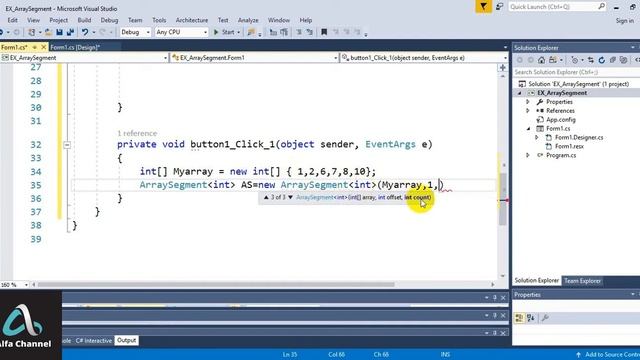Click the 1 reference CodeLens link

coord(137,133)
